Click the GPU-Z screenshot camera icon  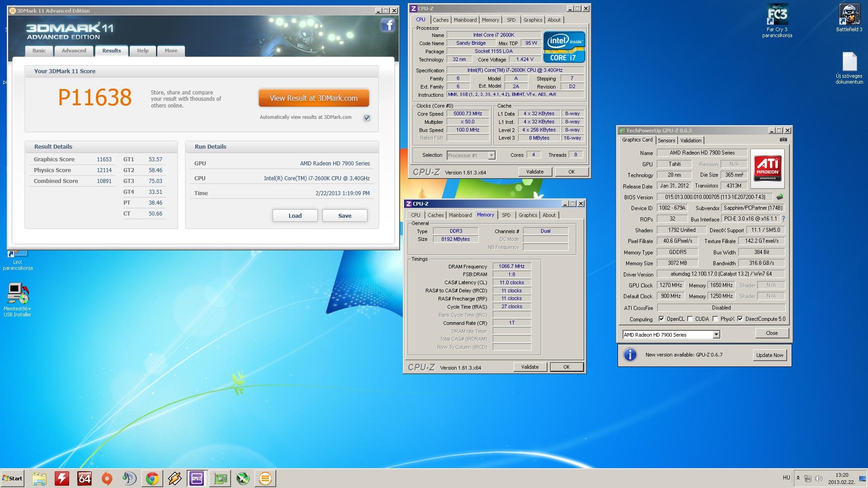coord(783,140)
